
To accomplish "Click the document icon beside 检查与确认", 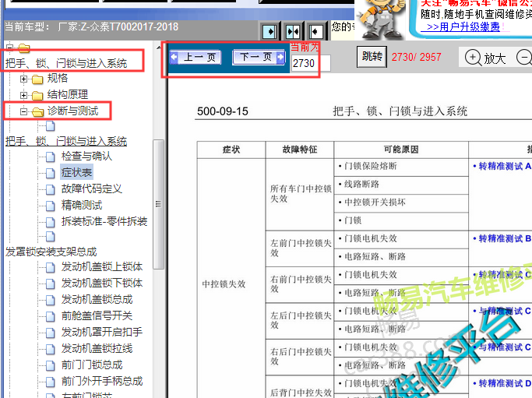I will tap(50, 157).
